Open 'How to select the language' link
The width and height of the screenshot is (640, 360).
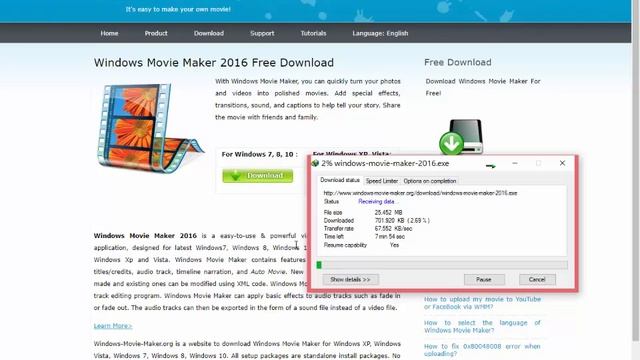(482, 327)
